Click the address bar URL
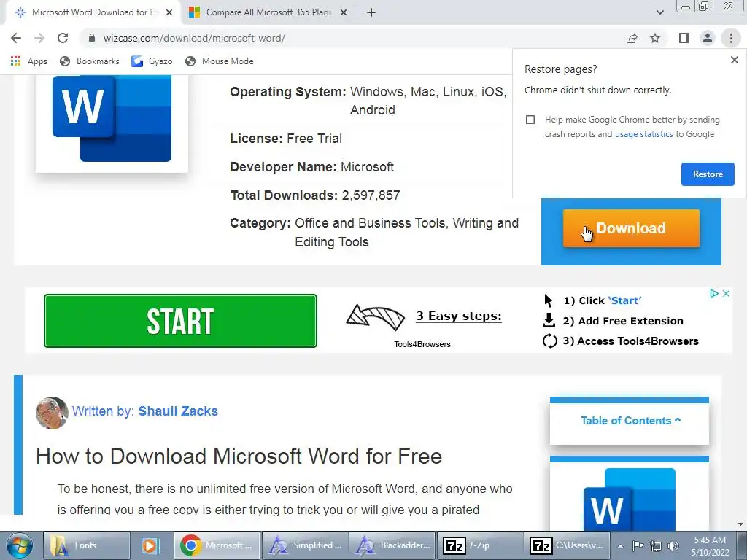Image resolution: width=747 pixels, height=560 pixels. click(x=194, y=38)
